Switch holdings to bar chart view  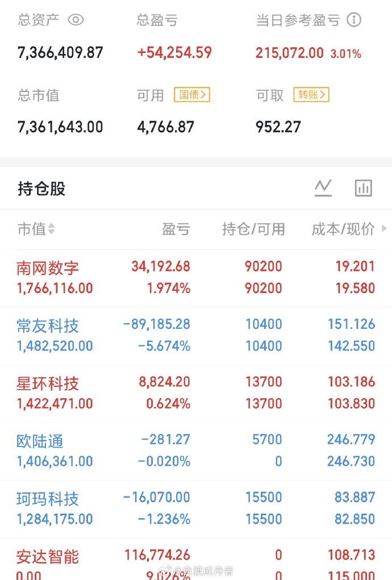(363, 187)
